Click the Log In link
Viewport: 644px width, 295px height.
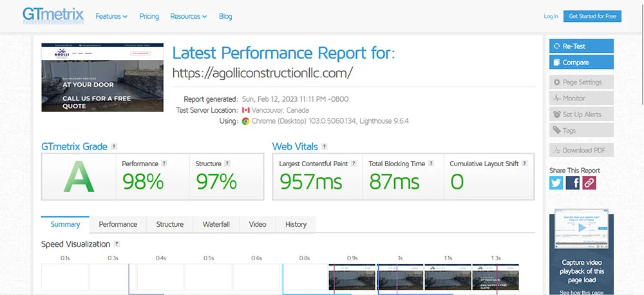(551, 17)
